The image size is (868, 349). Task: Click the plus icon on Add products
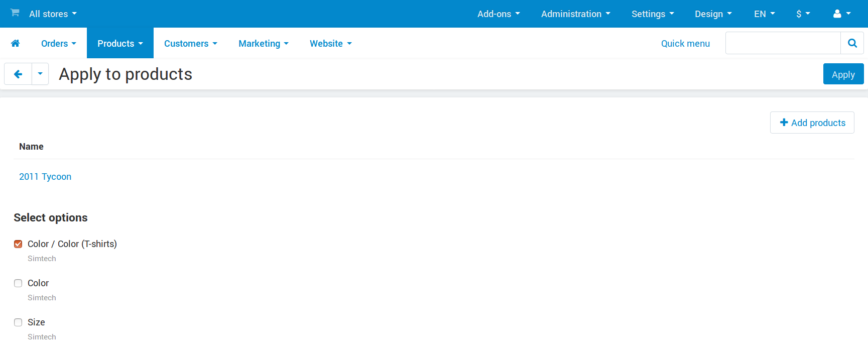(784, 123)
